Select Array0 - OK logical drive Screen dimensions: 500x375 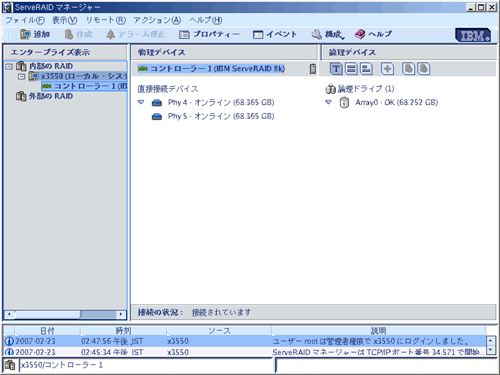397,102
